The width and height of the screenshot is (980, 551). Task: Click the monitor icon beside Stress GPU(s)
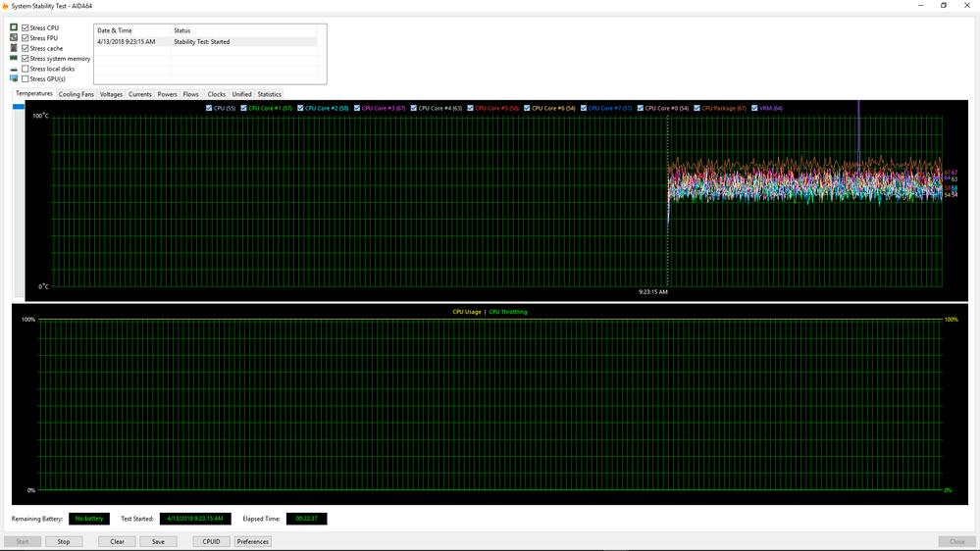pos(14,78)
